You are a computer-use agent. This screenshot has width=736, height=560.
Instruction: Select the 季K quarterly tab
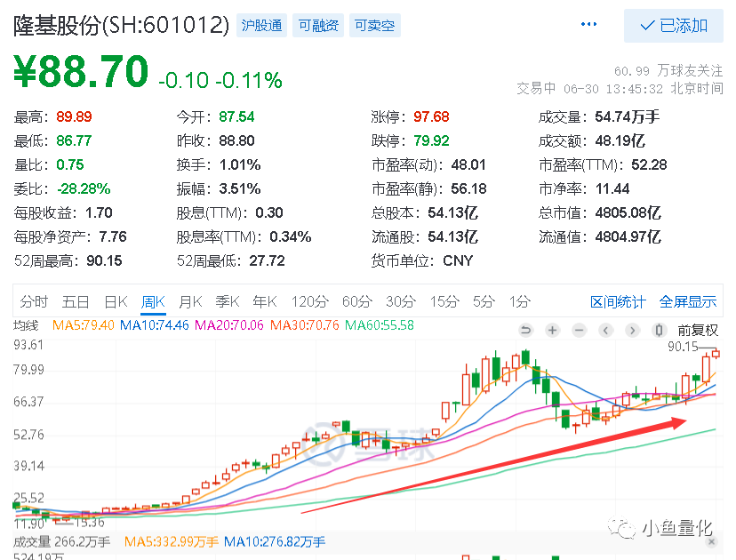228,301
